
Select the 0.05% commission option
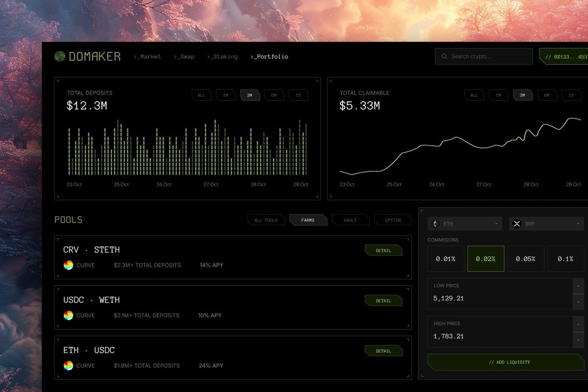pyautogui.click(x=525, y=259)
